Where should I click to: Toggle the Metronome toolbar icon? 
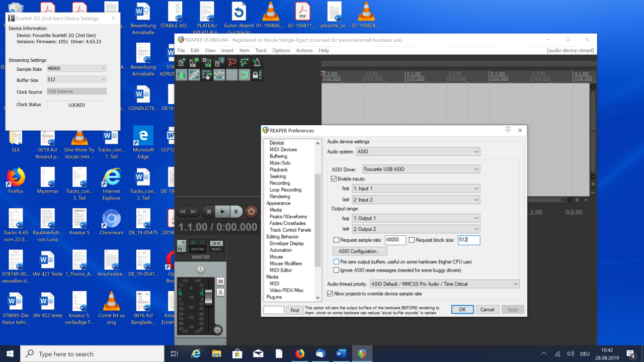[257, 62]
